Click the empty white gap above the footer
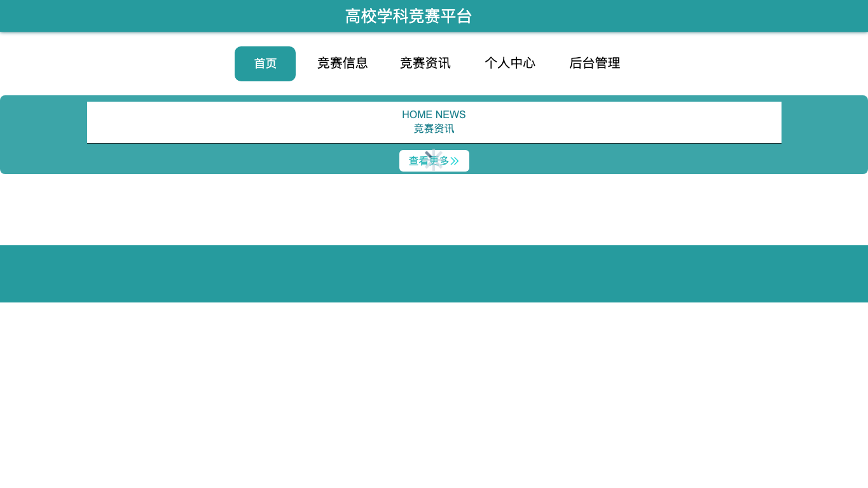Image resolution: width=868 pixels, height=488 pixels. pos(434,210)
